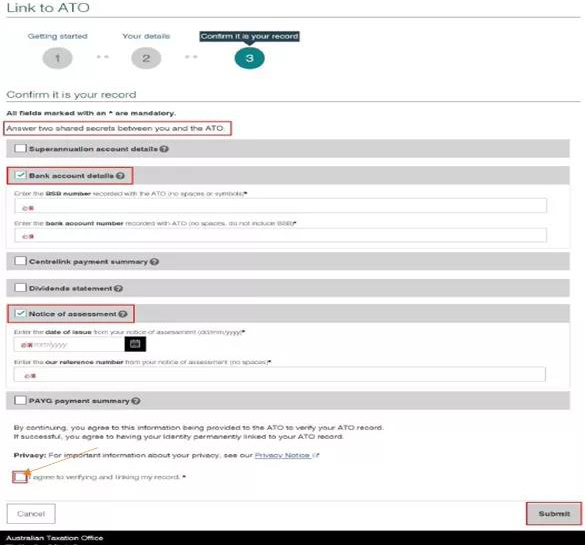Open help icon for Superannuation account details
The width and height of the screenshot is (585, 545).
[164, 149]
